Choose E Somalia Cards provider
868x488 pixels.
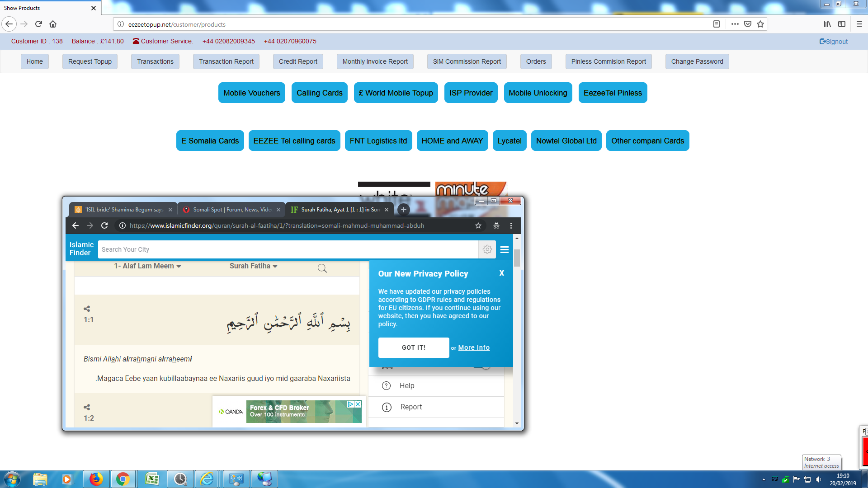point(210,141)
